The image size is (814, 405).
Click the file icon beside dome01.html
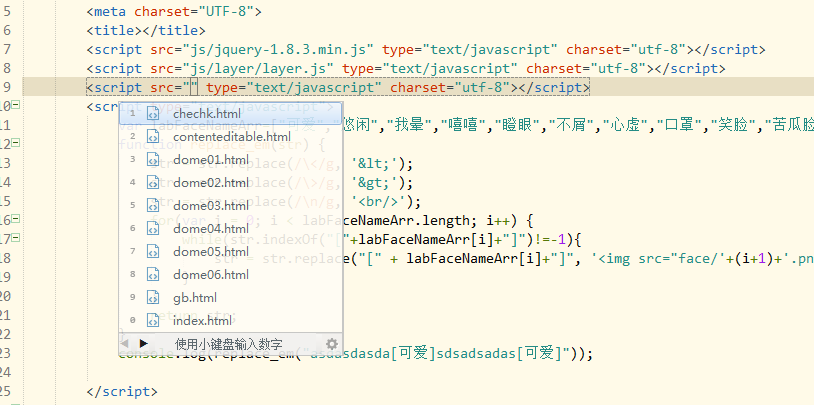153,159
